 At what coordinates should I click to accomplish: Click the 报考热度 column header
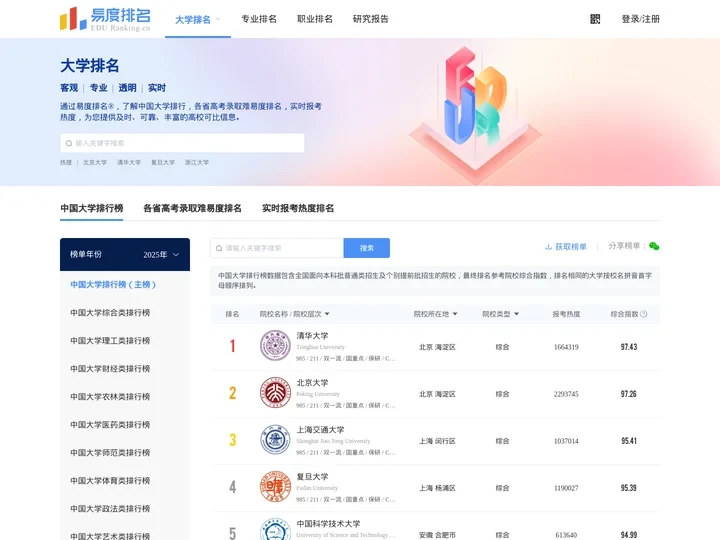[566, 314]
